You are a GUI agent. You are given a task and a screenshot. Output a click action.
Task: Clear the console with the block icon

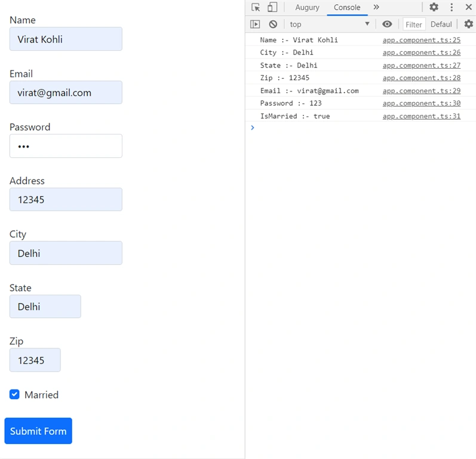[273, 25]
